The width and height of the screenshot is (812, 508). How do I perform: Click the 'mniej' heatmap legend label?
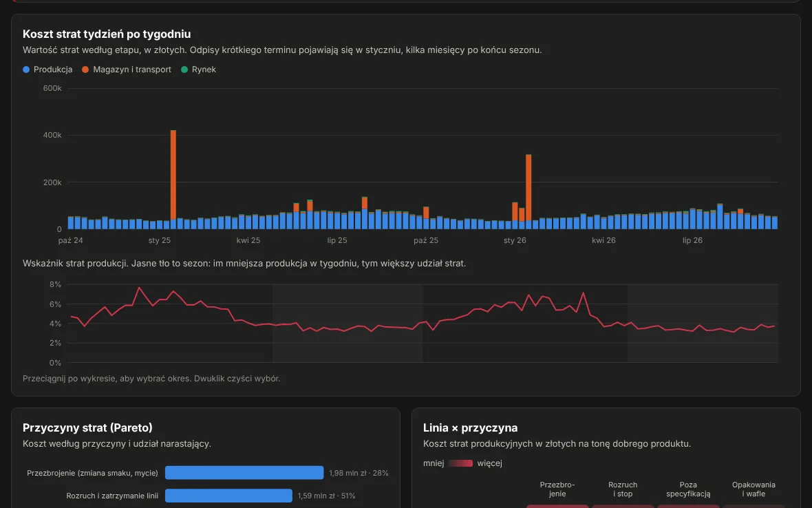pos(434,463)
